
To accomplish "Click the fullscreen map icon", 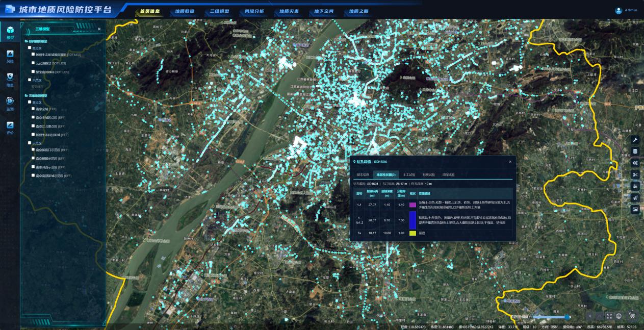I will [609, 316].
